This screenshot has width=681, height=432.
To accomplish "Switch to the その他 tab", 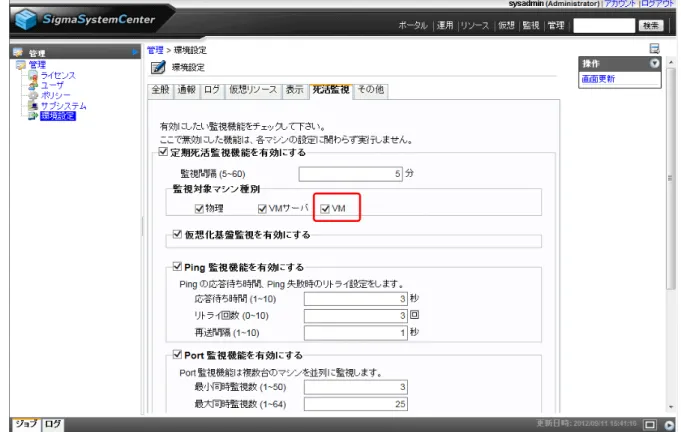I will 370,90.
